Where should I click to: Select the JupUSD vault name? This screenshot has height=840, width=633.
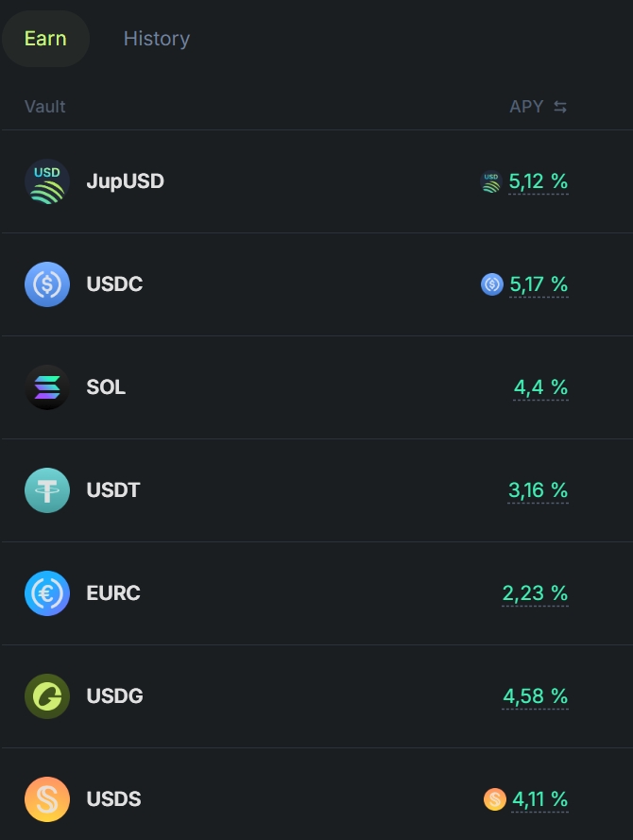(125, 181)
